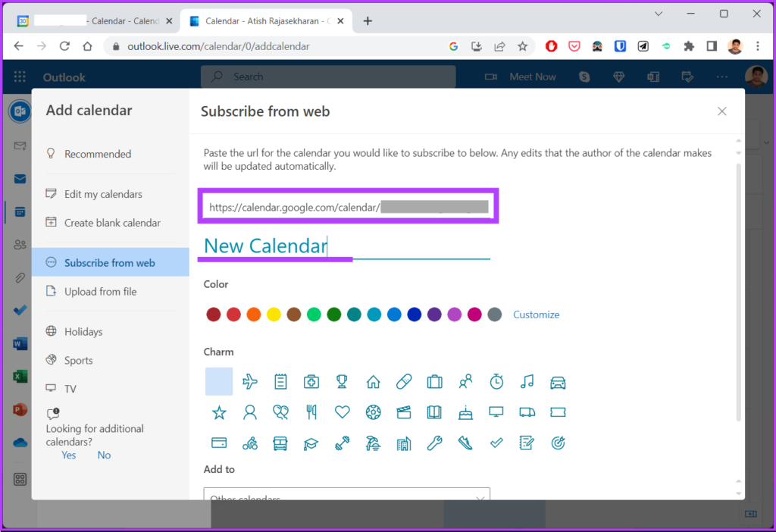Image resolution: width=776 pixels, height=532 pixels.
Task: Select Subscribe from web option
Action: pos(111,262)
